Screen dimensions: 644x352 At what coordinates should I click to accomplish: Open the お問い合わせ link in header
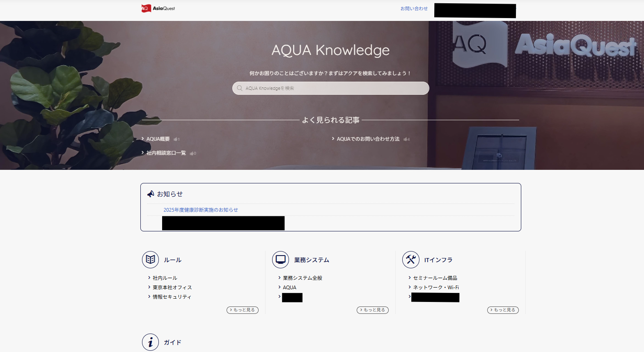click(x=414, y=9)
